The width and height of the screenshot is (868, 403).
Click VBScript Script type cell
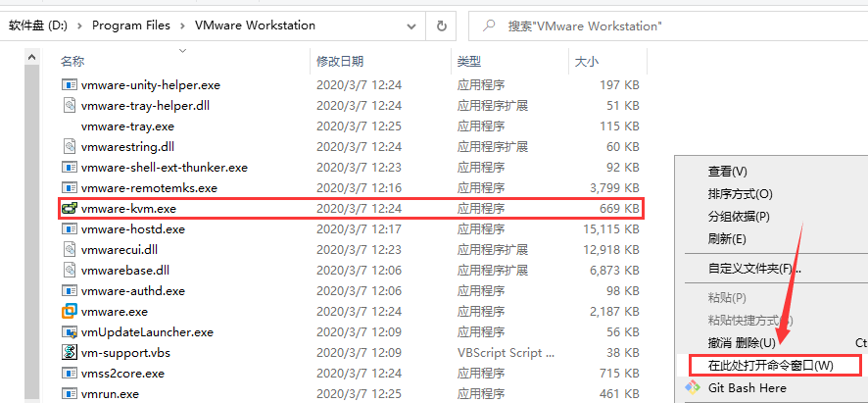pyautogui.click(x=506, y=353)
